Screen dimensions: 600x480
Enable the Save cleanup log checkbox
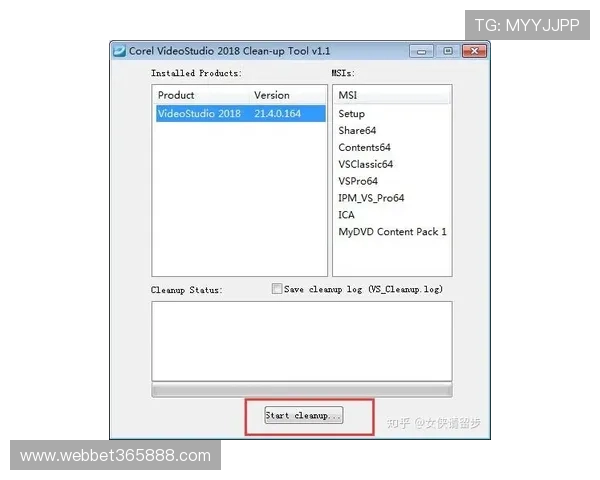[x=277, y=289]
